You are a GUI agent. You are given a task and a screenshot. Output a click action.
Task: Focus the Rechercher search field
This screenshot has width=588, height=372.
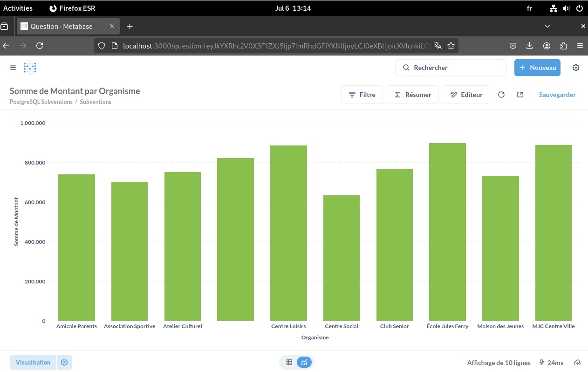point(451,68)
